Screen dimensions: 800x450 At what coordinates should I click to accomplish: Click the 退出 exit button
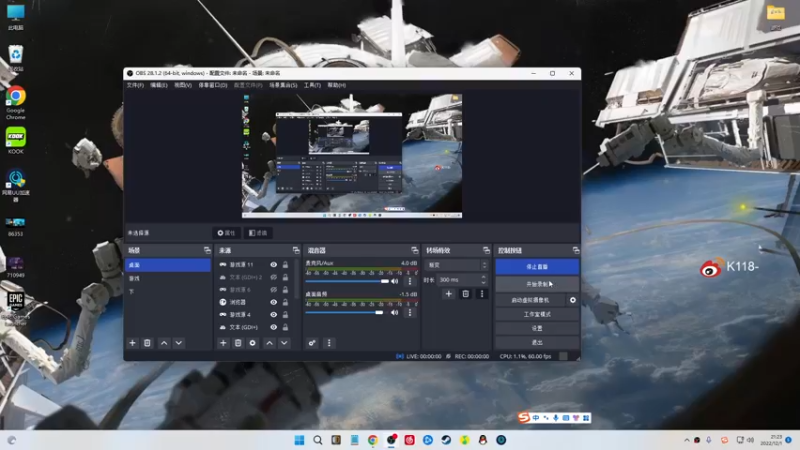pyautogui.click(x=537, y=342)
